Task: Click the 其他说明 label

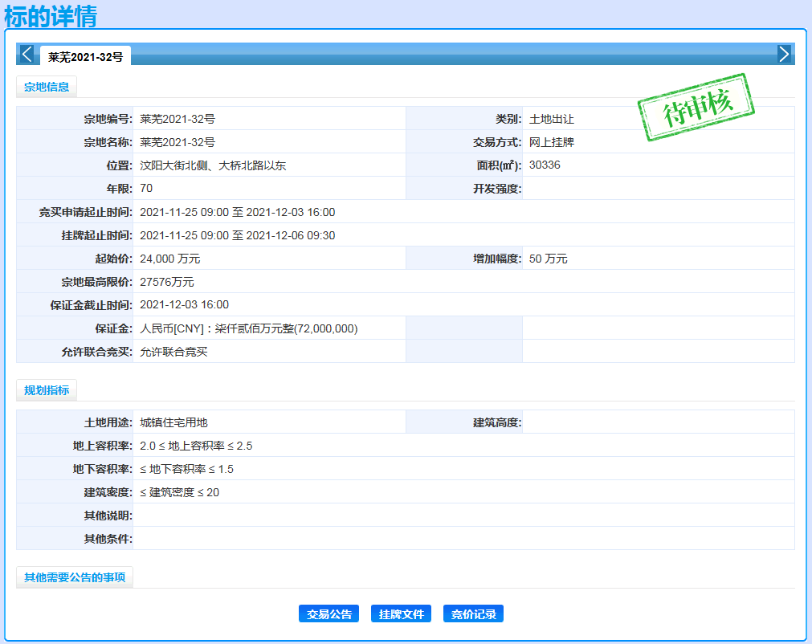Action: [108, 516]
